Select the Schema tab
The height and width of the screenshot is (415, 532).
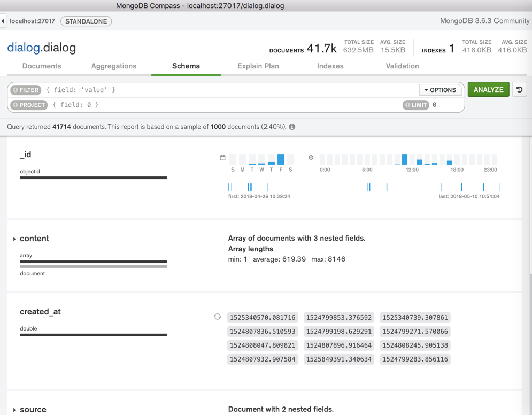(186, 66)
